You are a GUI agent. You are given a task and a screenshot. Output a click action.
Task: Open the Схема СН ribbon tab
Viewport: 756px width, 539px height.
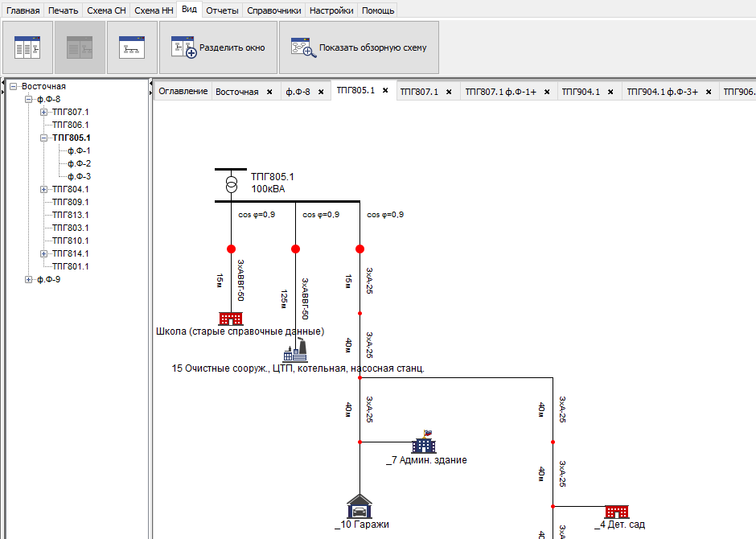106,10
